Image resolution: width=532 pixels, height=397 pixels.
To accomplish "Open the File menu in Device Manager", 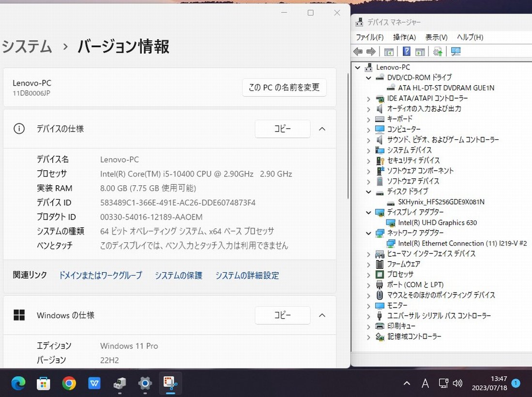I will tap(369, 37).
